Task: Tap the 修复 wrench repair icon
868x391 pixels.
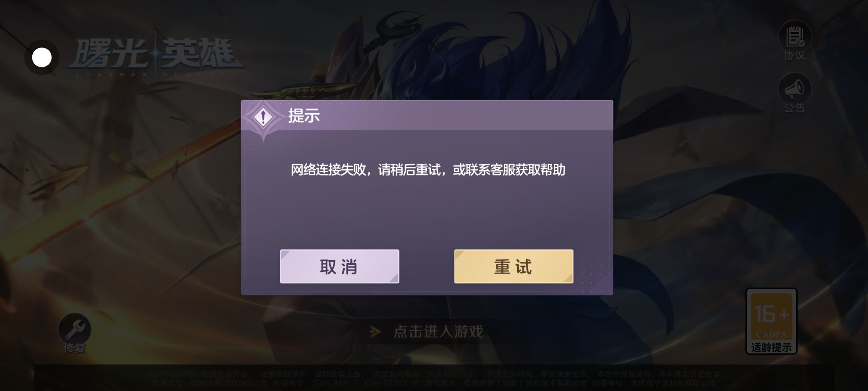Action: tap(75, 329)
